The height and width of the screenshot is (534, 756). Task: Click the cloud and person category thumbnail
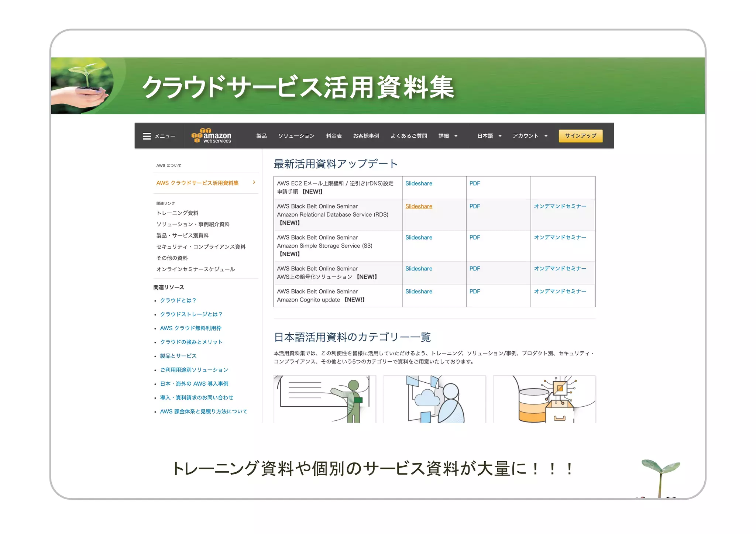click(x=434, y=399)
